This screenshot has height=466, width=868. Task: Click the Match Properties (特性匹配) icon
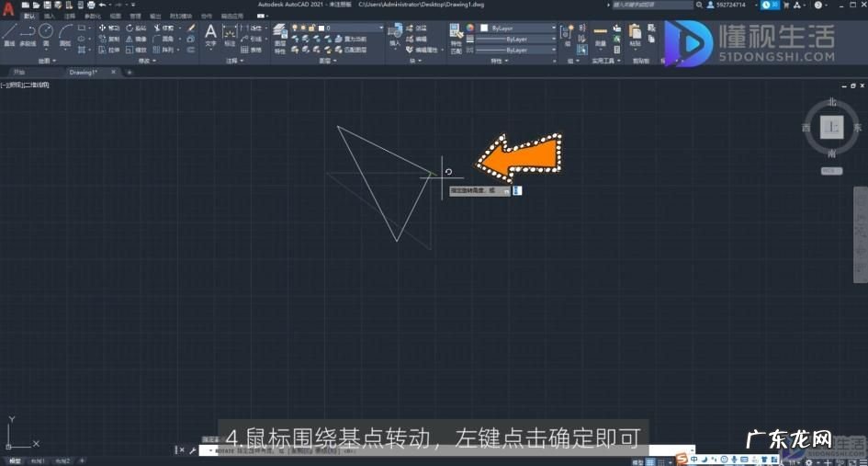[x=456, y=35]
